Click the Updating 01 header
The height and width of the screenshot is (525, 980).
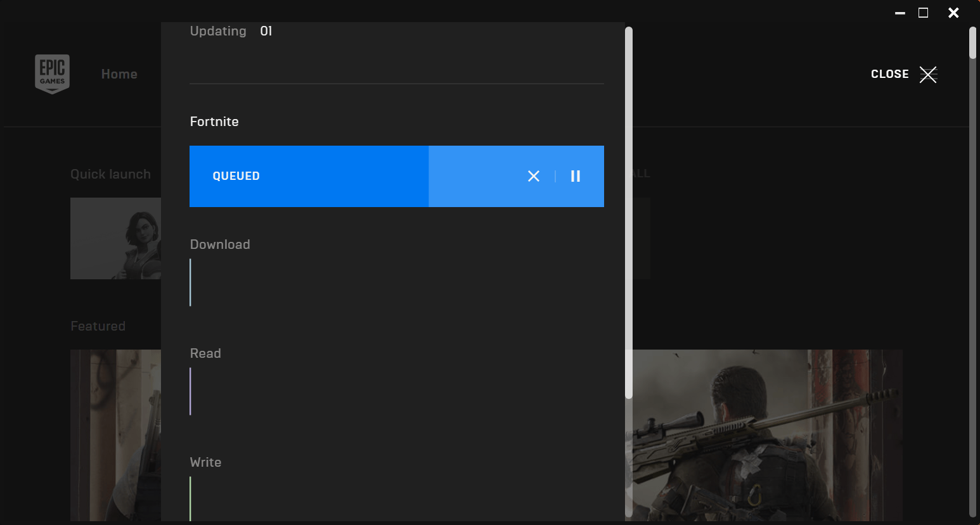(x=231, y=30)
